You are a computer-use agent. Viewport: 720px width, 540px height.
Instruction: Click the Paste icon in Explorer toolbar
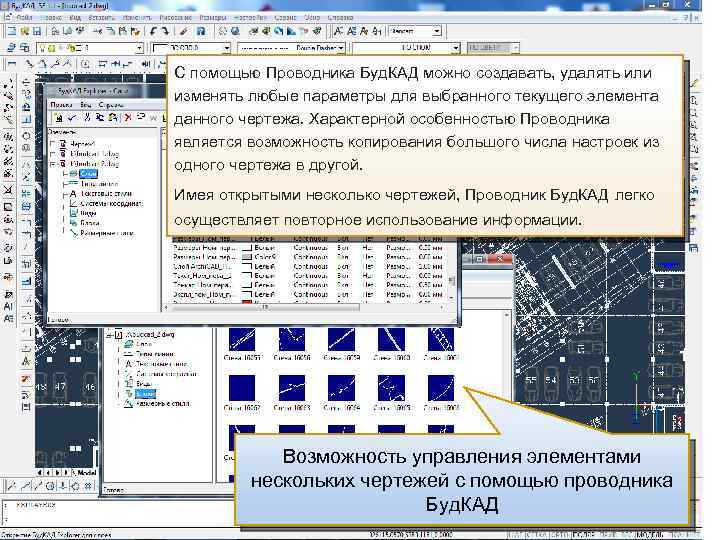[x=112, y=118]
